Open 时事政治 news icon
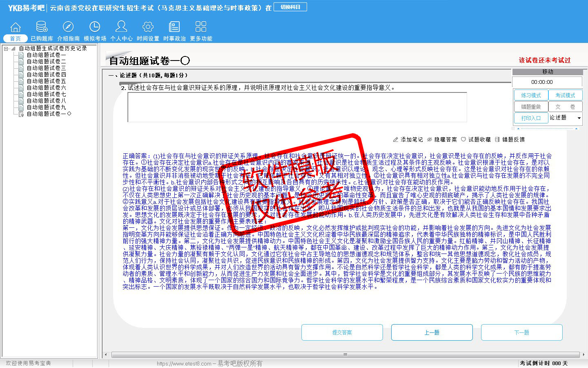Screen dimensions: 588x368 click(x=174, y=27)
